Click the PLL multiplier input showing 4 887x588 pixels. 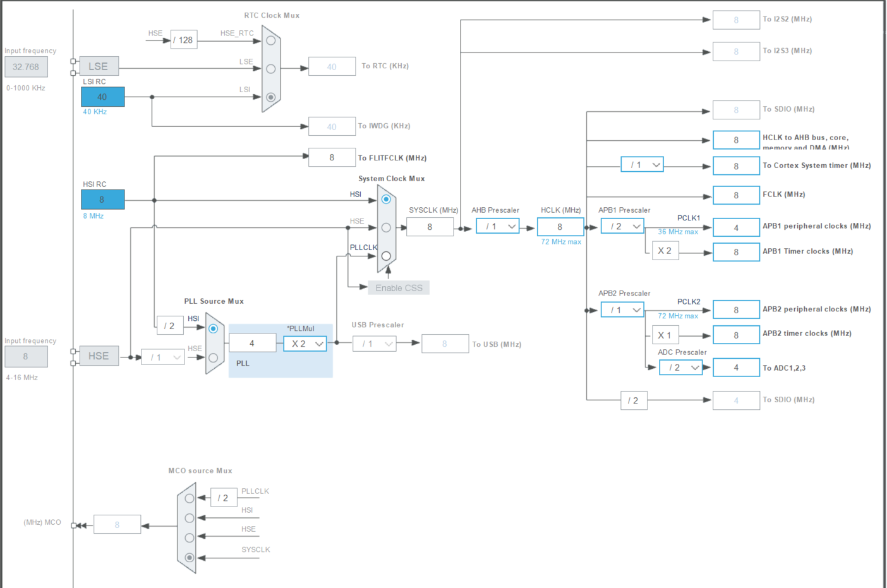[x=252, y=342]
